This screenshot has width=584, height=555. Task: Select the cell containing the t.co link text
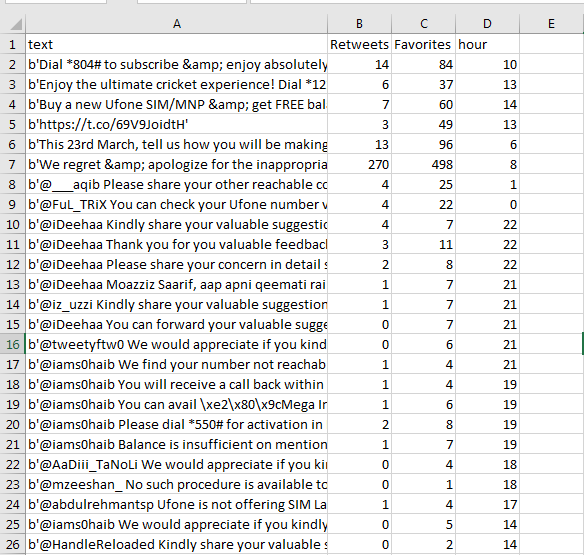coord(177,124)
